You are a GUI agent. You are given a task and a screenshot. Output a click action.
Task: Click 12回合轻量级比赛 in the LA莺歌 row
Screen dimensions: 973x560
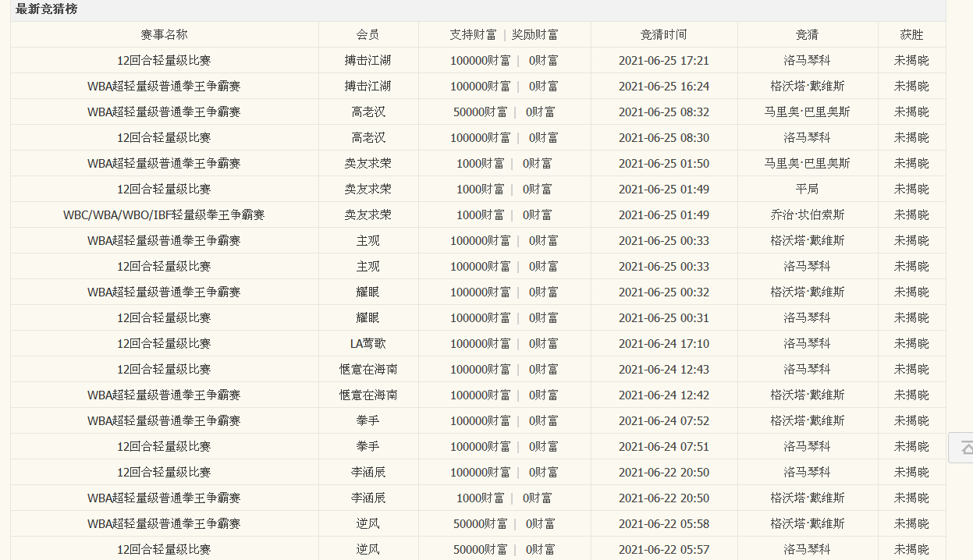point(164,343)
